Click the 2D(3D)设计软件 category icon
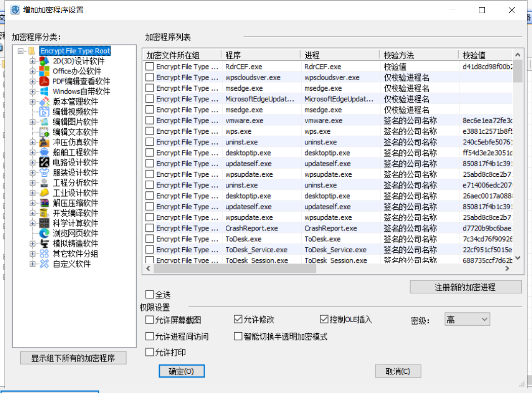The image size is (532, 393). (x=45, y=61)
